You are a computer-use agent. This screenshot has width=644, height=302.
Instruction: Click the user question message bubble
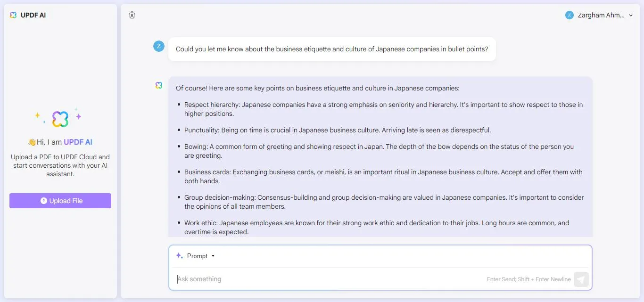332,49
